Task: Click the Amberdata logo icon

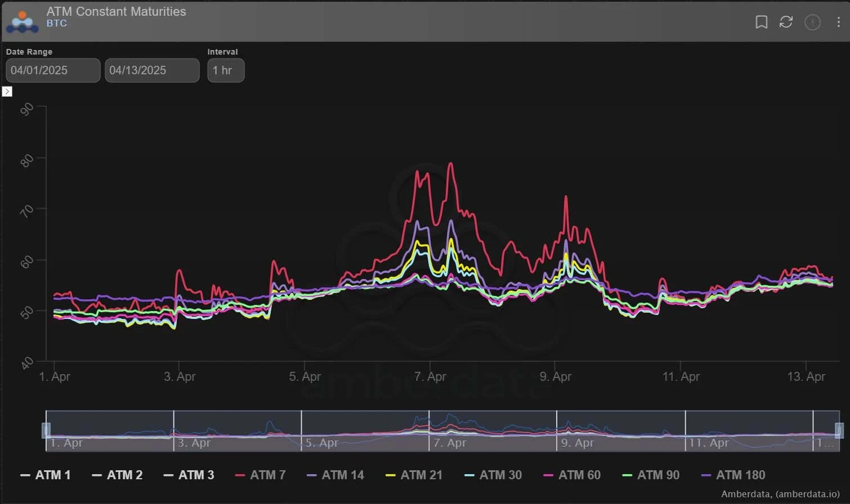Action: pos(23,21)
